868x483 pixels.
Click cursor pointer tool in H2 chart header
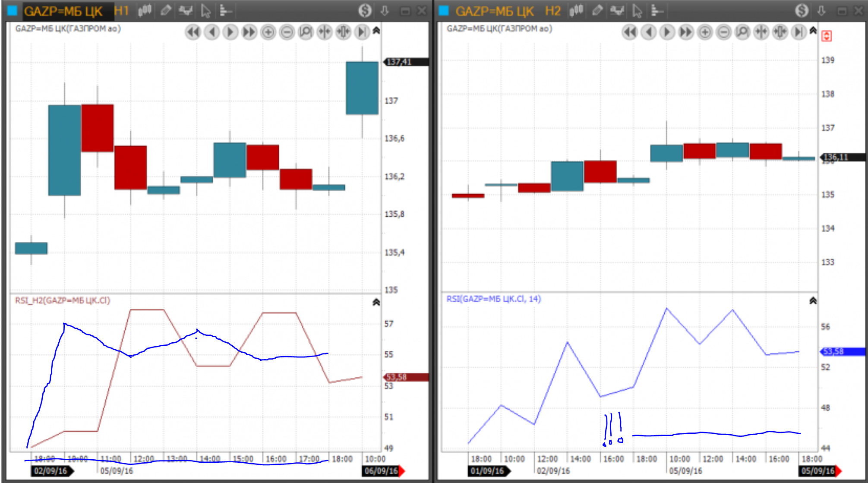coord(638,10)
